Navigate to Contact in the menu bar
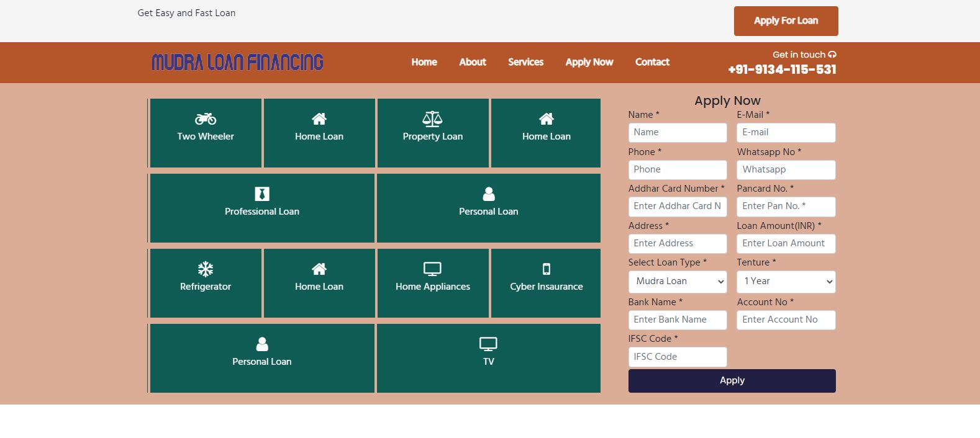This screenshot has height=438, width=980. (x=652, y=62)
